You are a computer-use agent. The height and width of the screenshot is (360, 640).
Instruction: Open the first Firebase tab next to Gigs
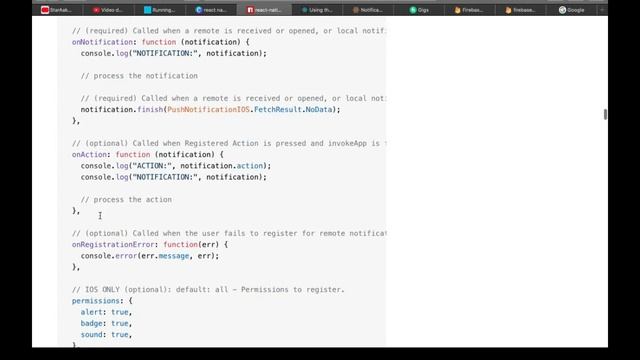click(x=469, y=10)
